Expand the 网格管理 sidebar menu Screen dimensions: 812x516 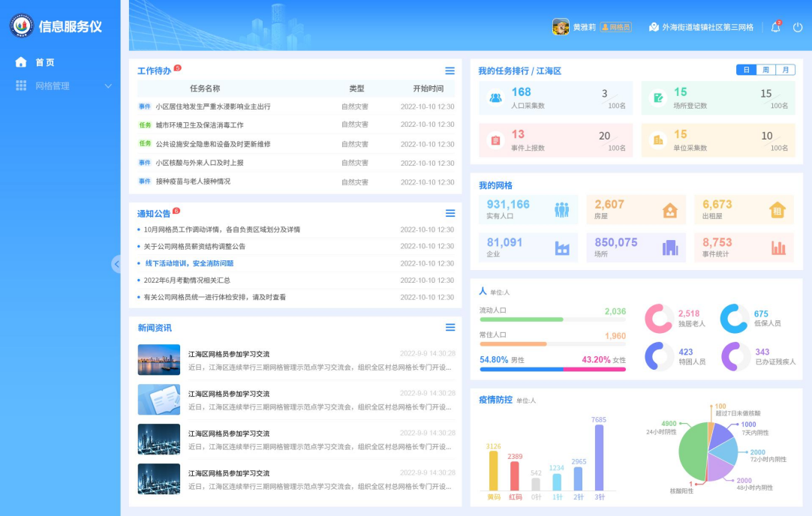(x=63, y=86)
